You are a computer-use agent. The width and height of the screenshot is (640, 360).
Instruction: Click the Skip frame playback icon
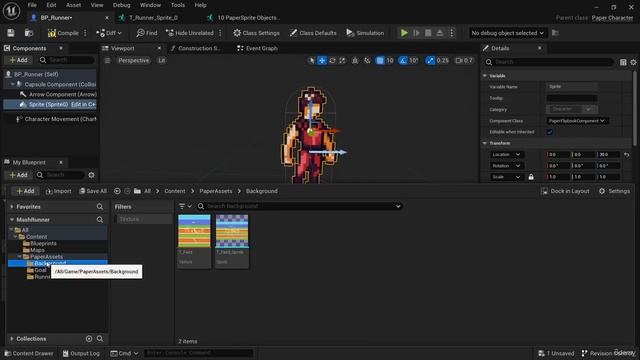pos(416,33)
